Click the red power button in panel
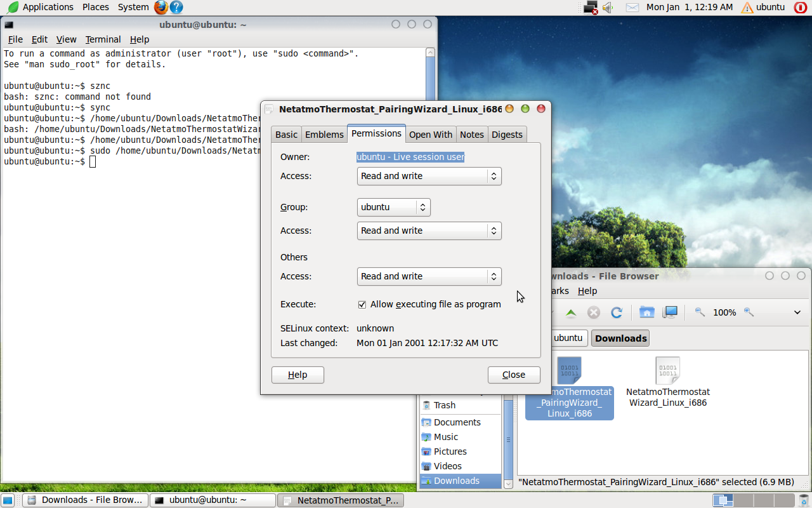Image resolution: width=812 pixels, height=508 pixels. (800, 8)
